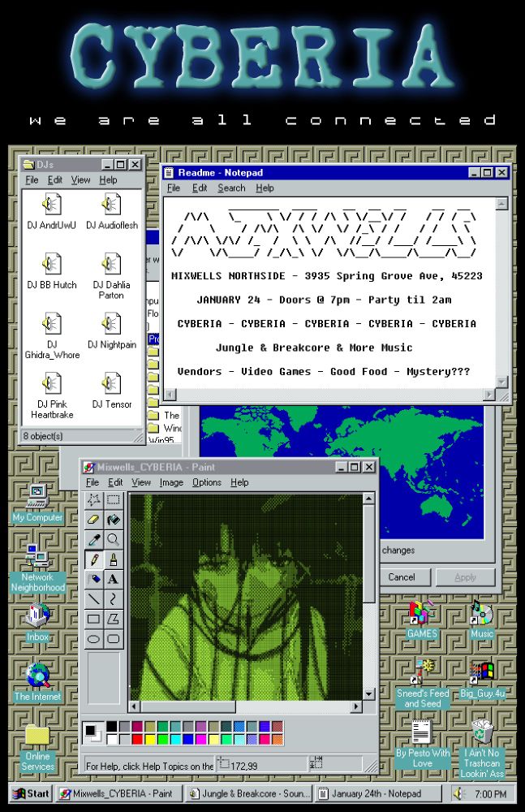Open the DJ Audioflesh sound file
Image resolution: width=525 pixels, height=812 pixels.
point(112,211)
